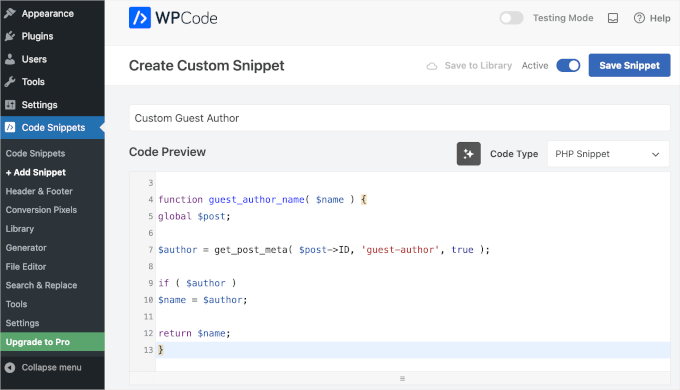This screenshot has height=390, width=680.
Task: Click the Help link text
Action: pos(660,18)
